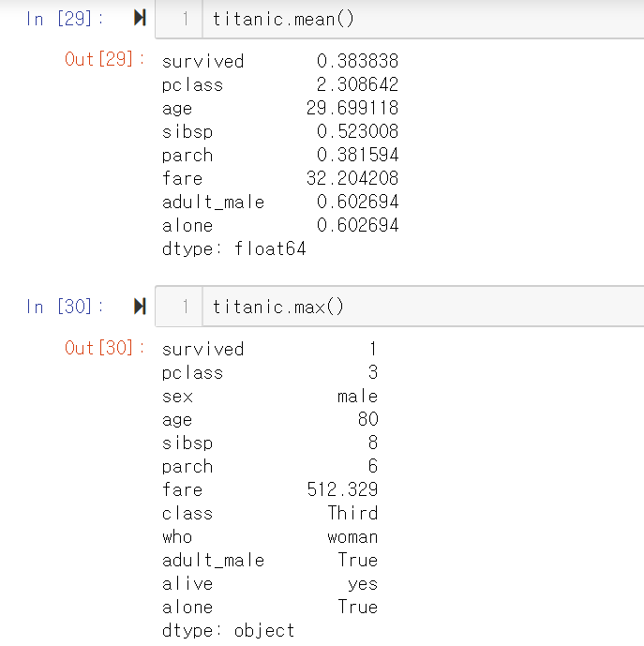Image resolution: width=644 pixels, height=646 pixels.
Task: Click the sex value 'male'
Action: [357, 396]
